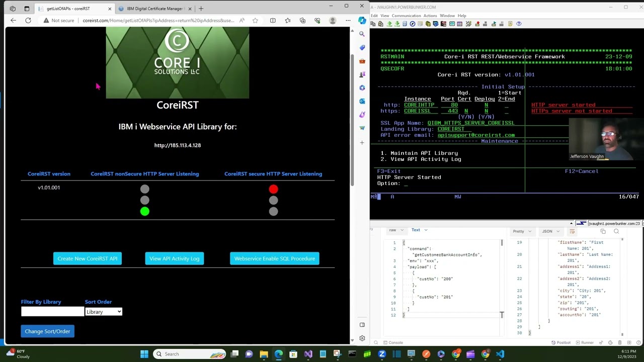Click the browser Back arrow

(13, 21)
